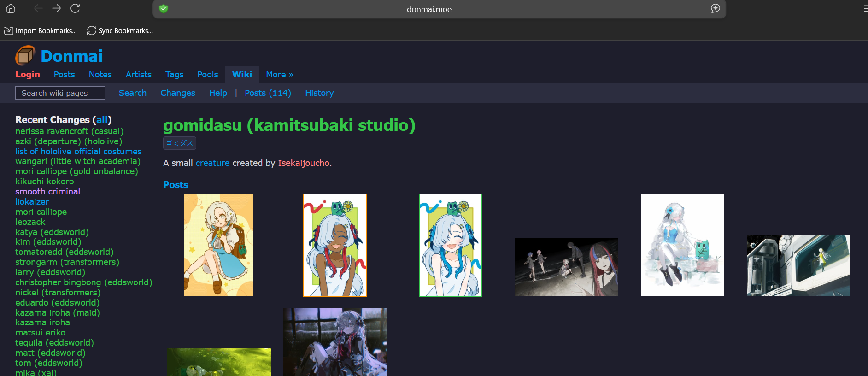
Task: Switch to the Artists tab
Action: (x=138, y=75)
